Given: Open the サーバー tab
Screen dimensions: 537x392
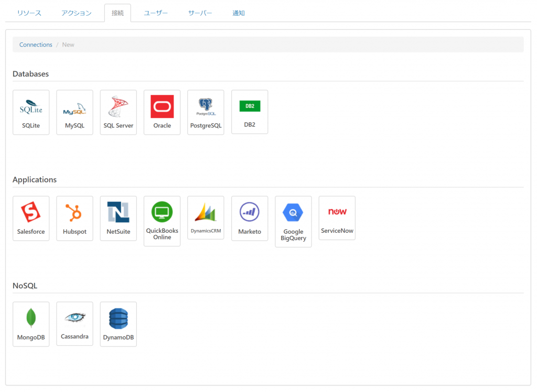Looking at the screenshot, I should click(200, 13).
